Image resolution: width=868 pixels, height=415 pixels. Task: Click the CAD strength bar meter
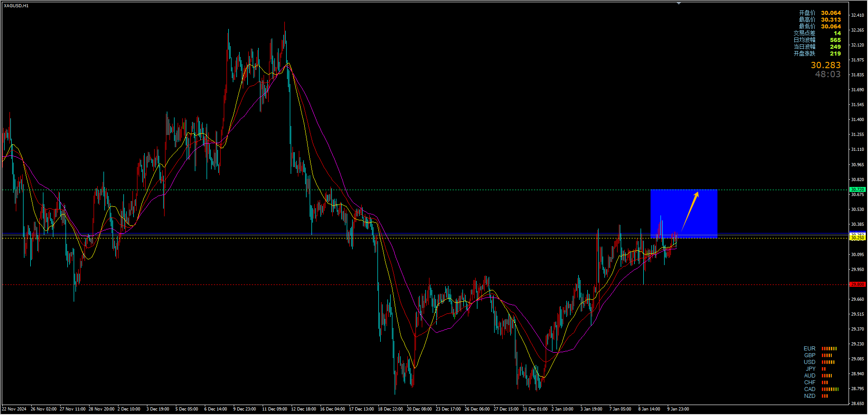830,389
